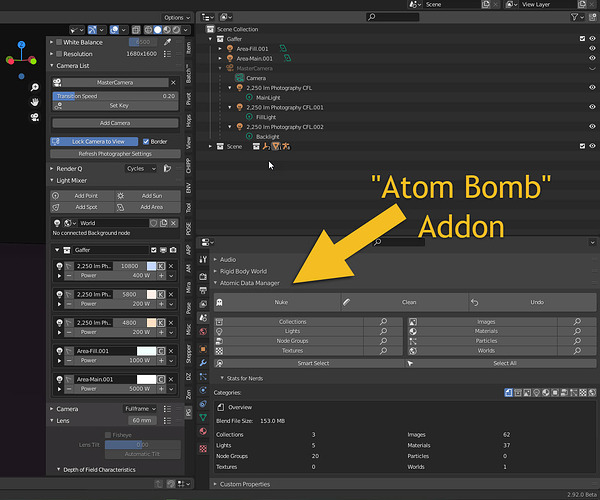Switch to the Tool sidebar tab

pyautogui.click(x=188, y=208)
